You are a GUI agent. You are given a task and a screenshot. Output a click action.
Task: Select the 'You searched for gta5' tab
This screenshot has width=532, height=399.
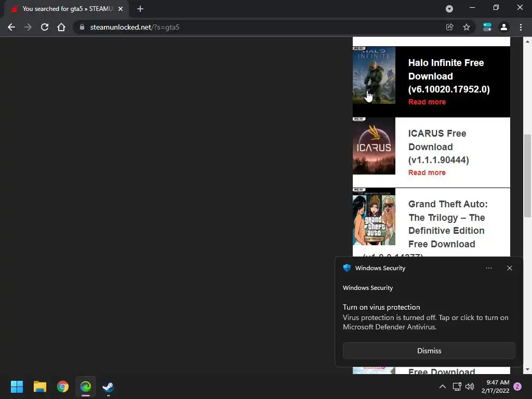pos(66,9)
